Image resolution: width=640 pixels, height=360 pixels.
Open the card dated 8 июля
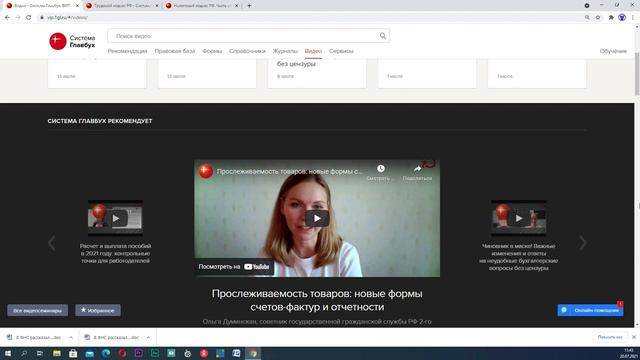coord(317,73)
